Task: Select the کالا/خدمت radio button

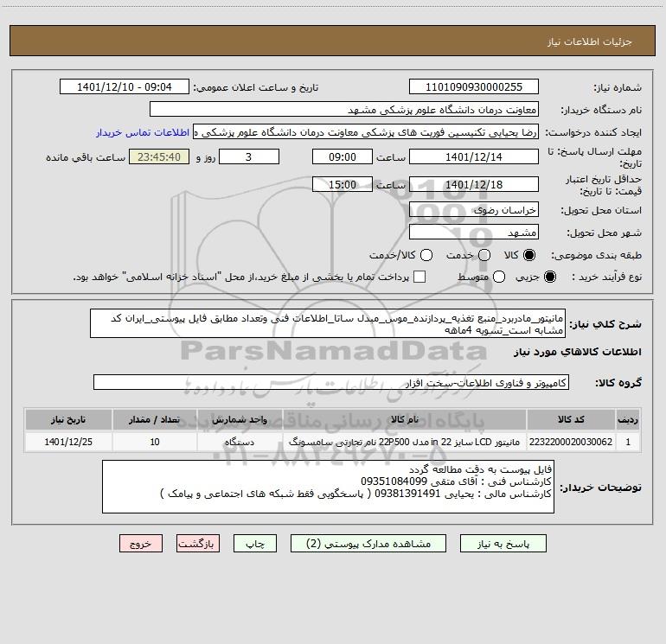Action: coord(426,255)
